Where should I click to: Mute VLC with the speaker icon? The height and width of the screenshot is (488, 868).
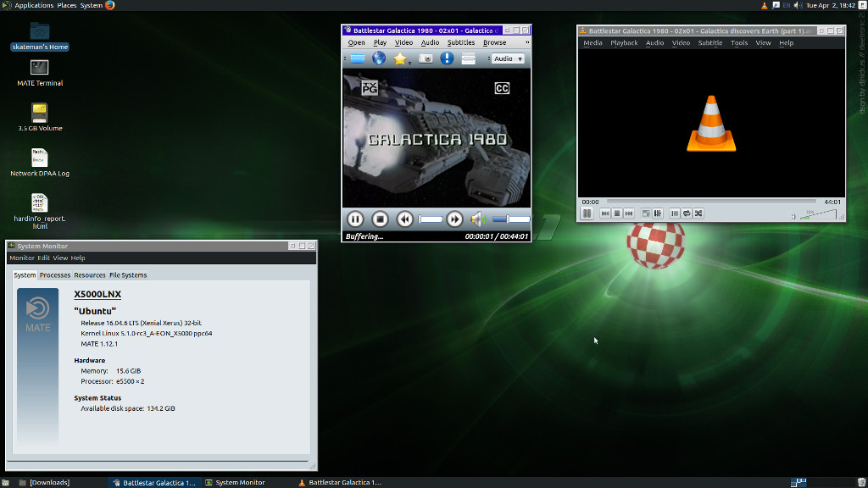(x=793, y=217)
